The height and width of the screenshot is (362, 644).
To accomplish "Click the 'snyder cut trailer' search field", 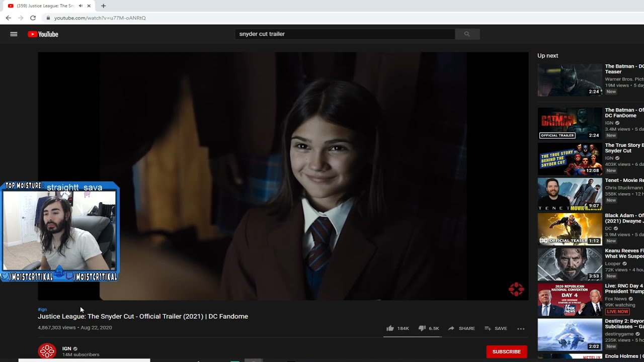I will [x=345, y=34].
